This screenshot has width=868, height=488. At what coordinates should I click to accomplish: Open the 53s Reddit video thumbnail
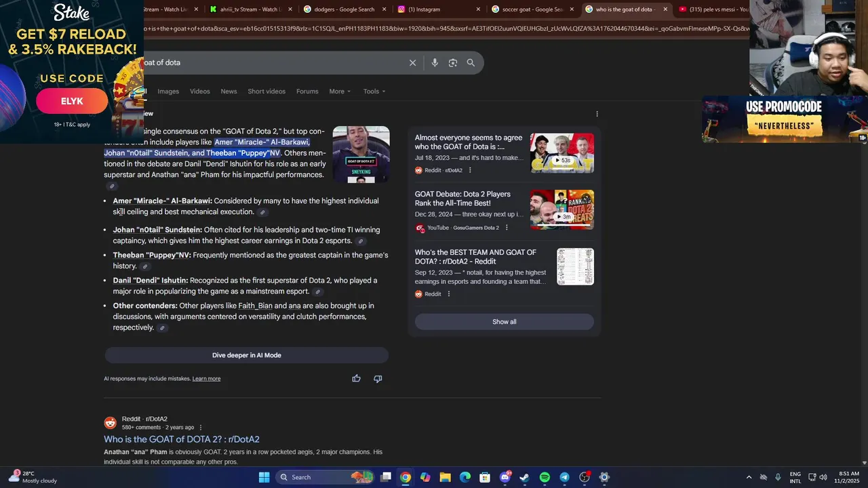click(x=561, y=153)
